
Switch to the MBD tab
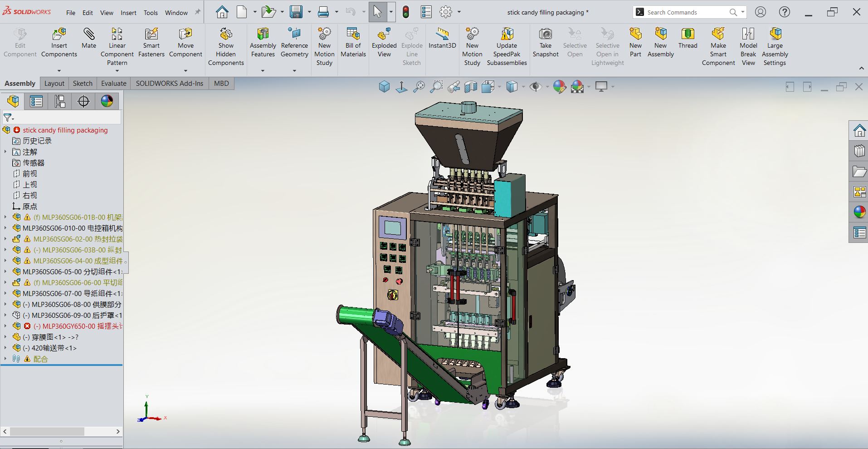[x=221, y=84]
